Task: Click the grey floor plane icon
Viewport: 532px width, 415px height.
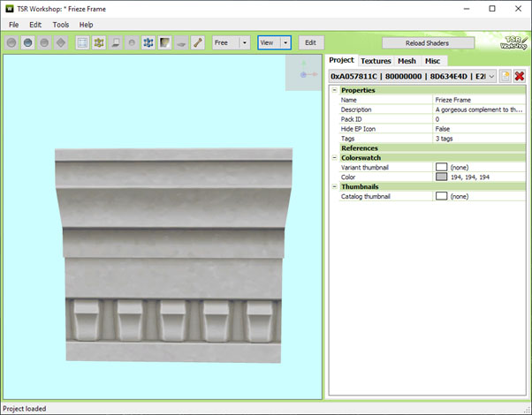Action: point(181,42)
